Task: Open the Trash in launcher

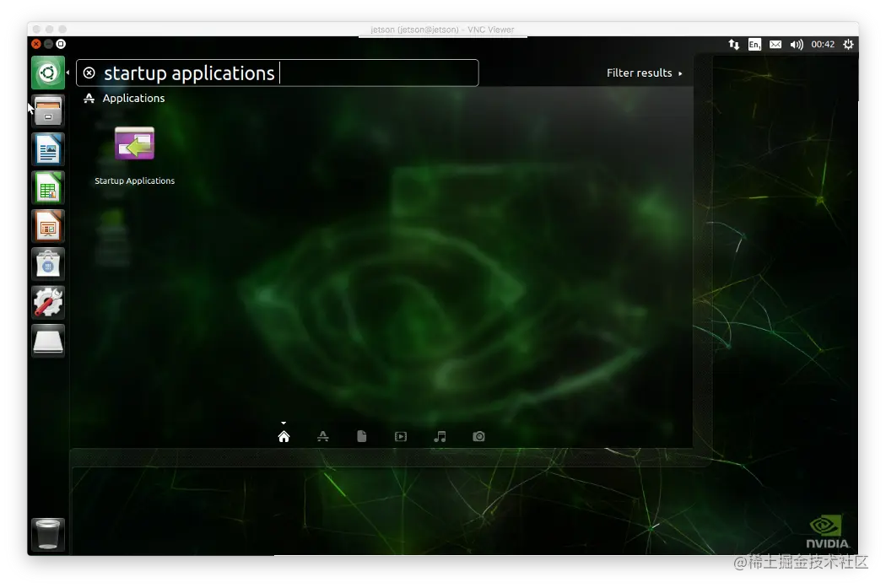Action: point(48,534)
